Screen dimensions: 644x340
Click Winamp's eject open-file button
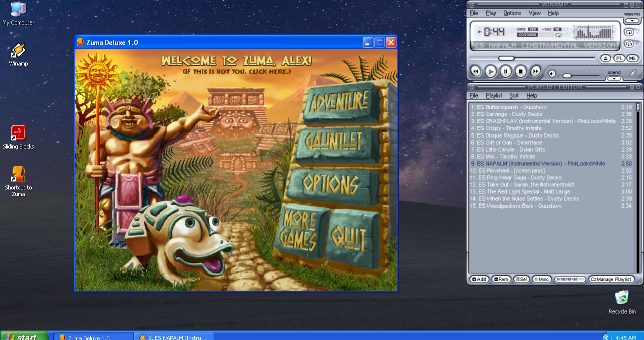[x=606, y=58]
